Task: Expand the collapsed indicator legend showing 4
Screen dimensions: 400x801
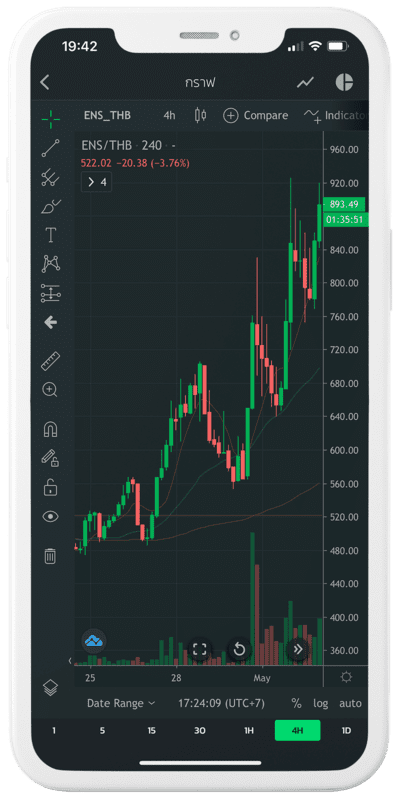Action: (x=96, y=182)
